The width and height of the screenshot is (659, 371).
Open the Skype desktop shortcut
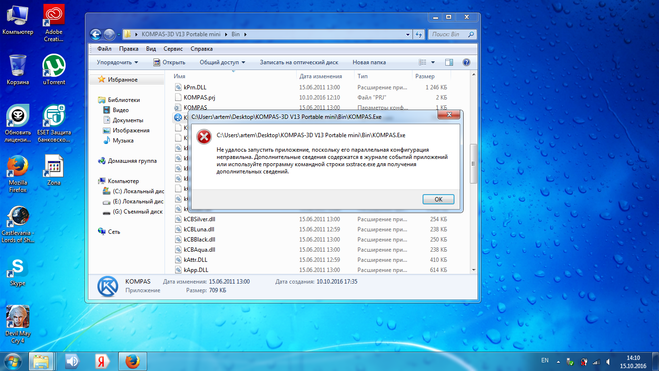pos(18,272)
